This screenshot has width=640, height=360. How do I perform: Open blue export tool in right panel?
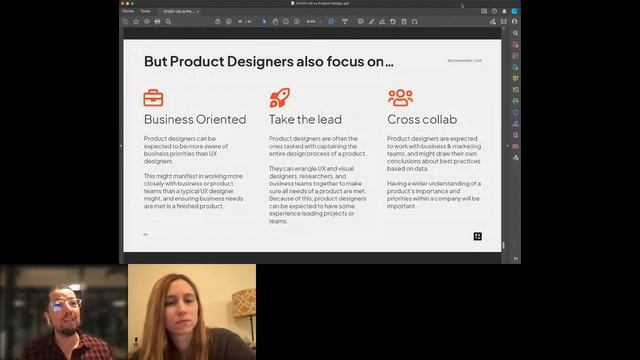(x=516, y=67)
